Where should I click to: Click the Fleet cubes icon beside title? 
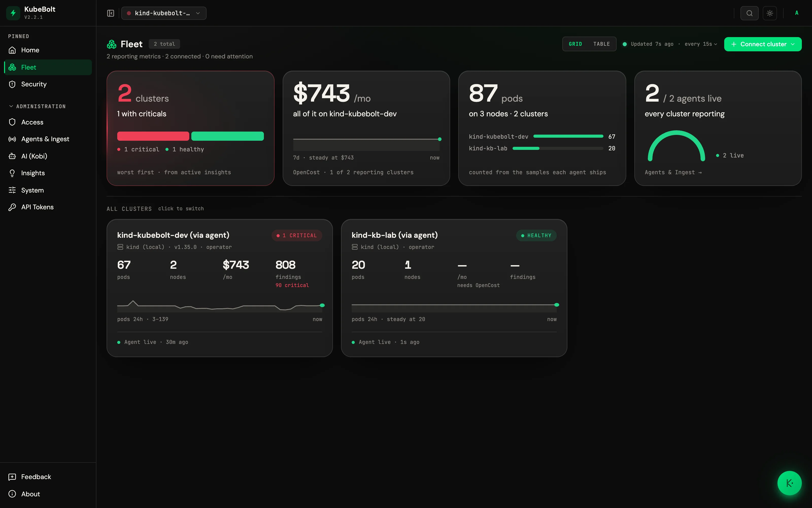tap(112, 44)
